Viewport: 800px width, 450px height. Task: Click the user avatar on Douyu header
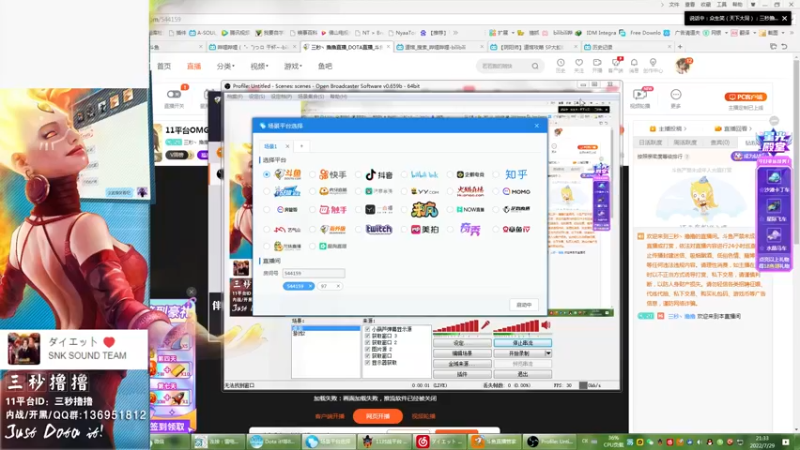pos(683,65)
